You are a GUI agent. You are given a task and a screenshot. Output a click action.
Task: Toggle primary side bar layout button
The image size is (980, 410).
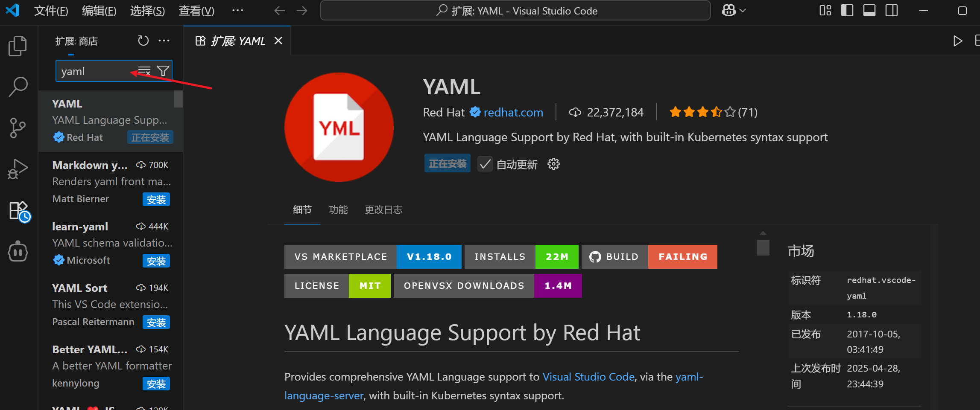847,11
